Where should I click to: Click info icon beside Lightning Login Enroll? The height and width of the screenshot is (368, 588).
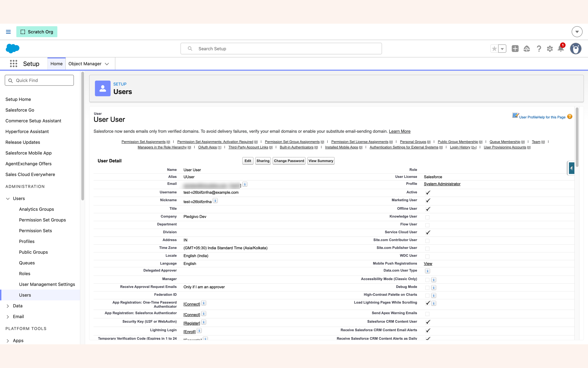coord(199,331)
